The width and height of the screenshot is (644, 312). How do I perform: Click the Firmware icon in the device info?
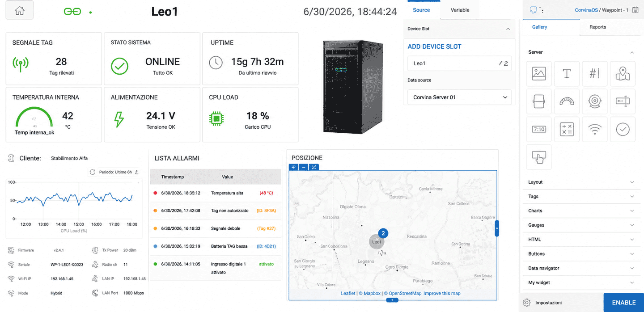click(x=11, y=250)
